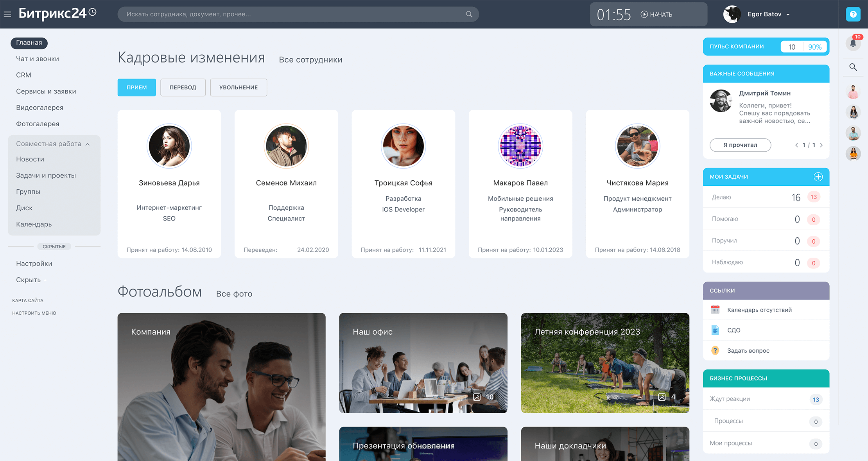The image size is (868, 461).
Task: Click the magnifier icon in search bar
Action: point(469,14)
